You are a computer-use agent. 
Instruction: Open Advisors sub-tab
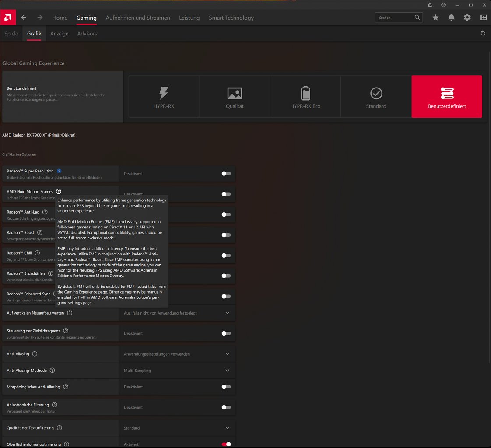click(x=87, y=34)
